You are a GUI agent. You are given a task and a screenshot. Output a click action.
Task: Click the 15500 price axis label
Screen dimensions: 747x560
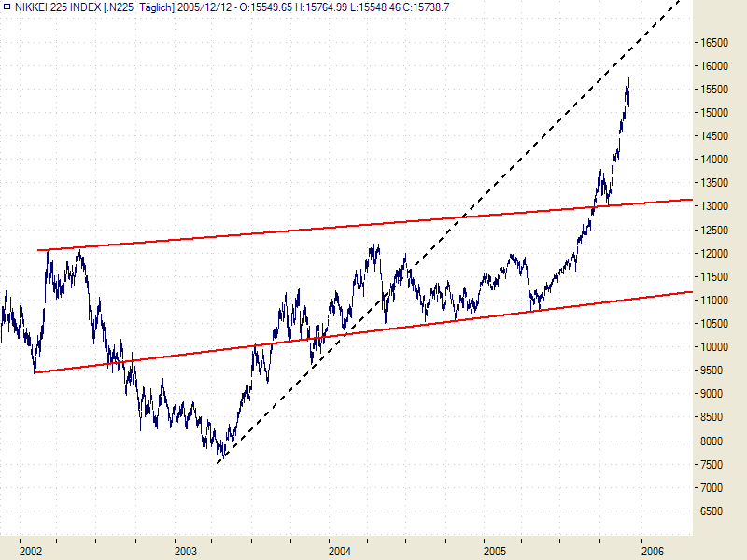714,90
